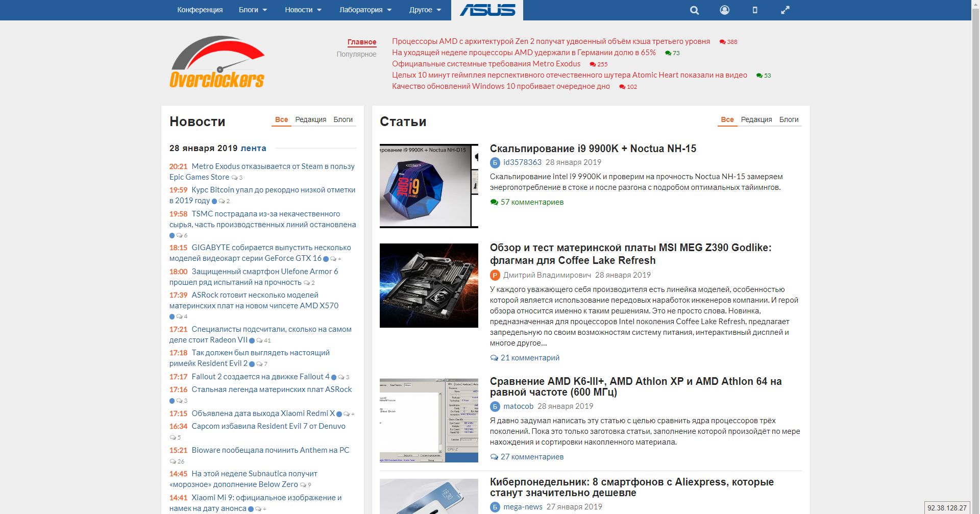Image resolution: width=980 pixels, height=514 pixels.
Task: Open comments bubble for Capcom Denuvo news (5)
Action: pyautogui.click(x=175, y=437)
